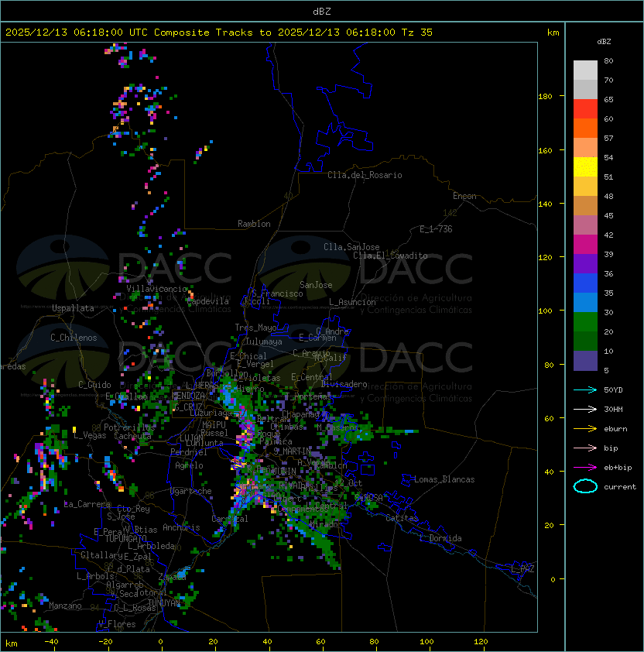Viewport: 644px width, 652px height.
Task: Pick the bright yellow 51-54 dBZ swatch
Action: pos(585,167)
